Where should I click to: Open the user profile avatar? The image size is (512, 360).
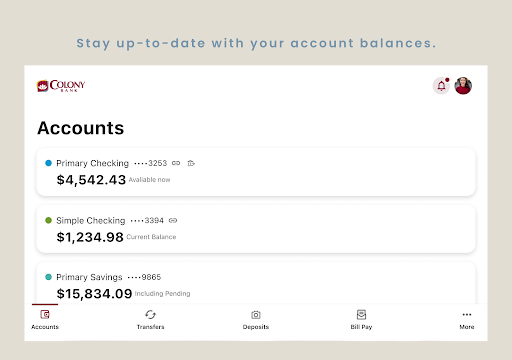pyautogui.click(x=463, y=86)
